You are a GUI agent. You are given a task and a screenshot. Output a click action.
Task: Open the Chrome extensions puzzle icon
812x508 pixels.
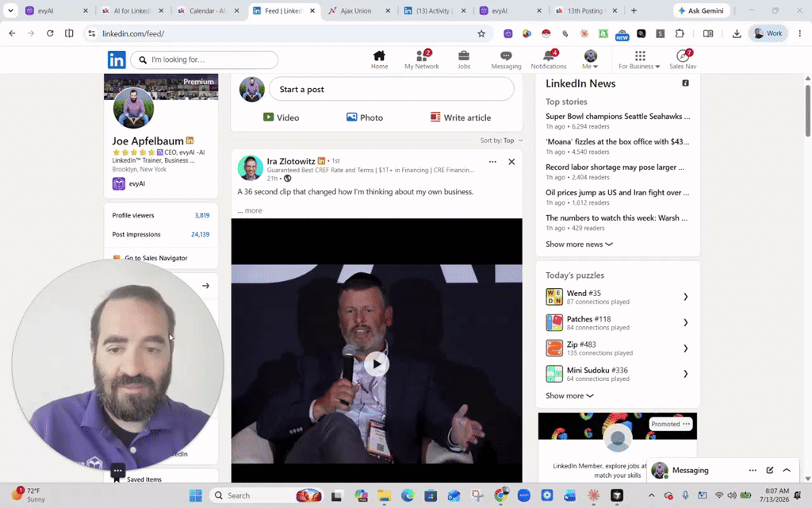pyautogui.click(x=680, y=33)
